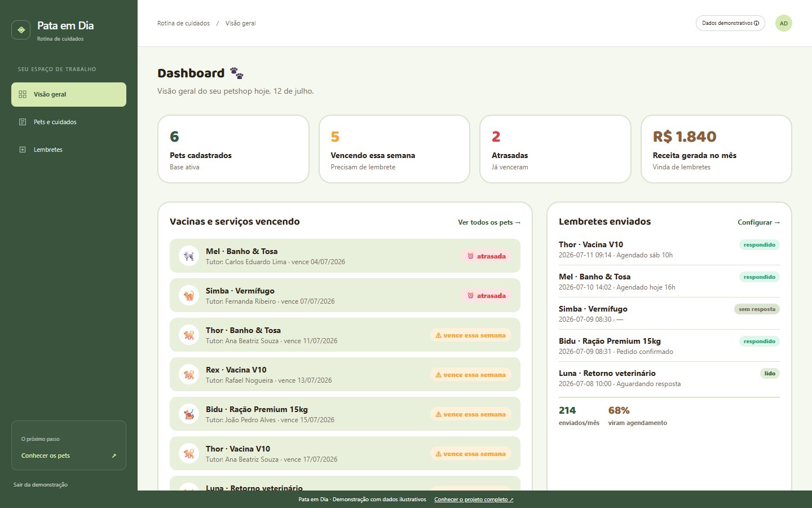Click the 68% viram agendamento value
The image size is (812, 508).
pos(619,410)
